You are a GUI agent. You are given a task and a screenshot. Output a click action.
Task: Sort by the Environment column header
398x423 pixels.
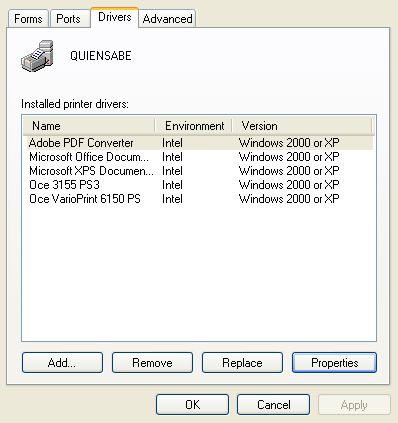click(194, 126)
